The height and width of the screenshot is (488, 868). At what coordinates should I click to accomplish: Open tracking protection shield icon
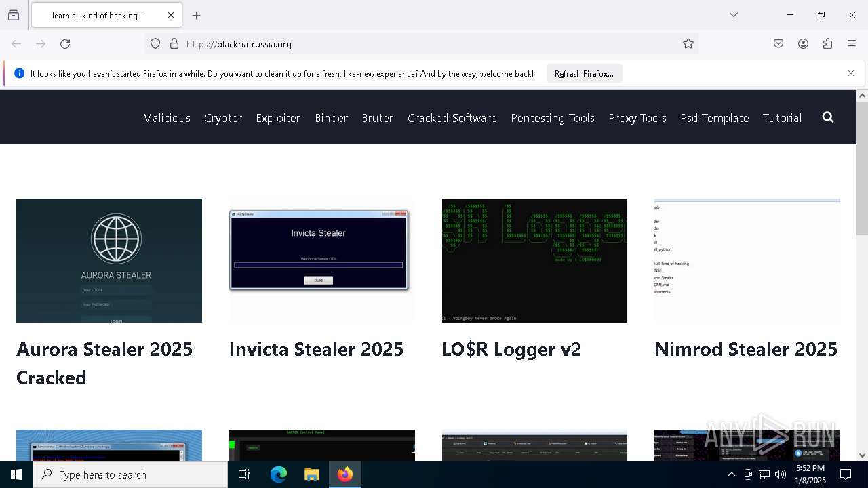pos(155,44)
